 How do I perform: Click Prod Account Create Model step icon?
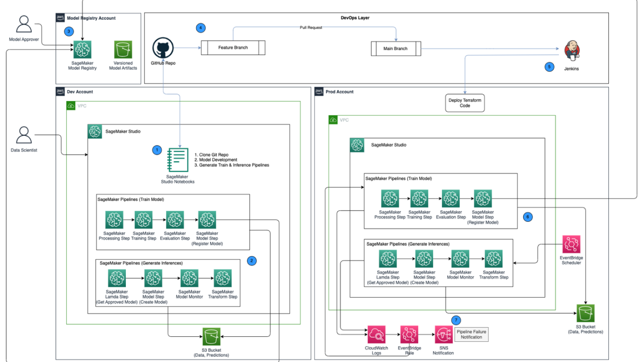424,259
